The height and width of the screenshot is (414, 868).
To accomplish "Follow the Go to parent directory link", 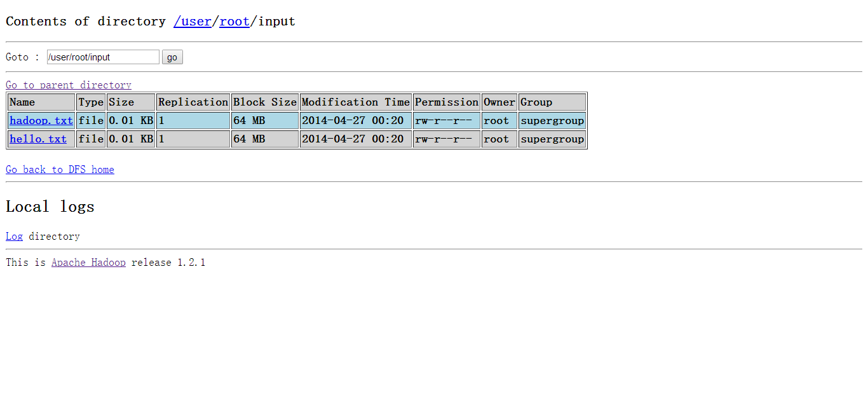I will (69, 85).
